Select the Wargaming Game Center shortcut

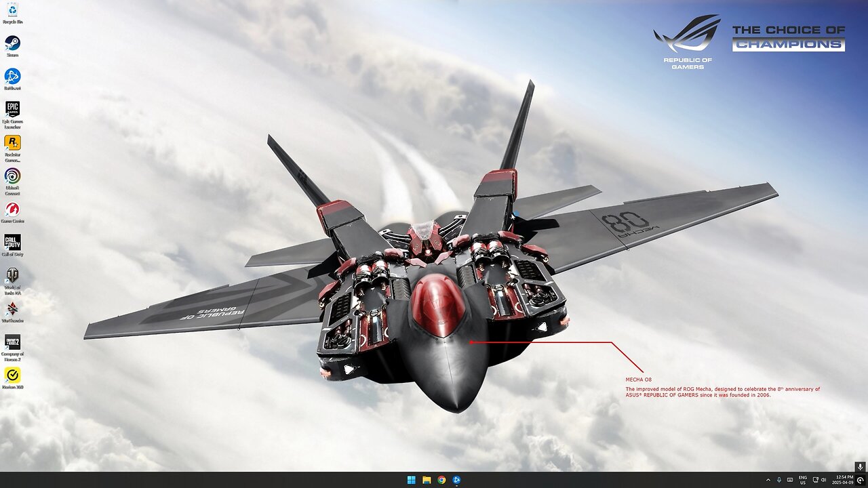tap(12, 213)
